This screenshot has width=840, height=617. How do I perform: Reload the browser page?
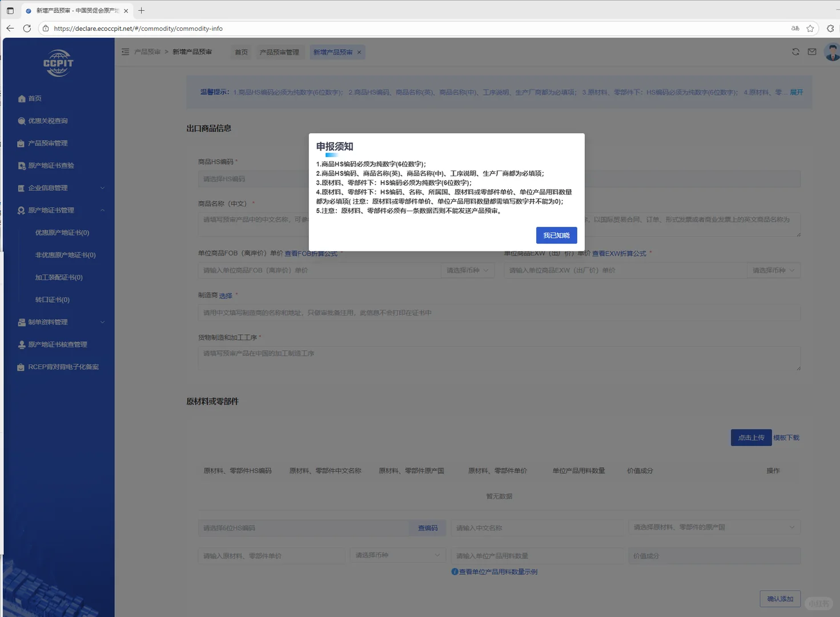27,28
